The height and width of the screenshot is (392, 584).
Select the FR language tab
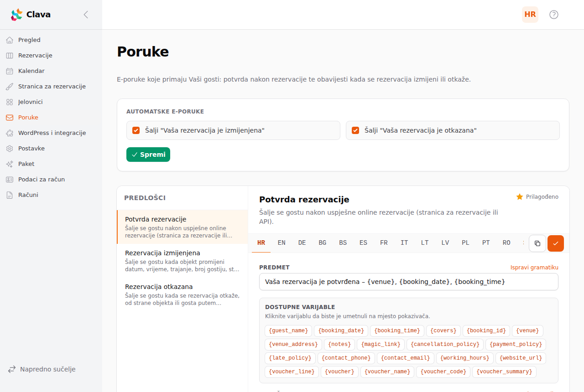(384, 243)
